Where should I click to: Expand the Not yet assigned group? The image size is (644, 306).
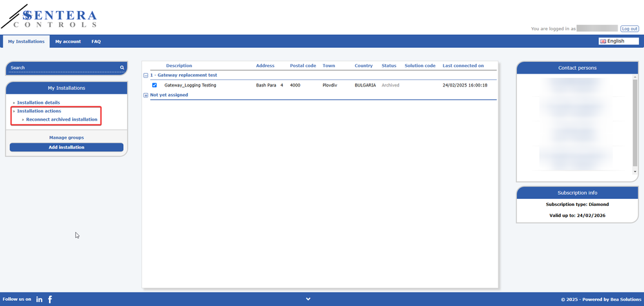click(x=146, y=95)
